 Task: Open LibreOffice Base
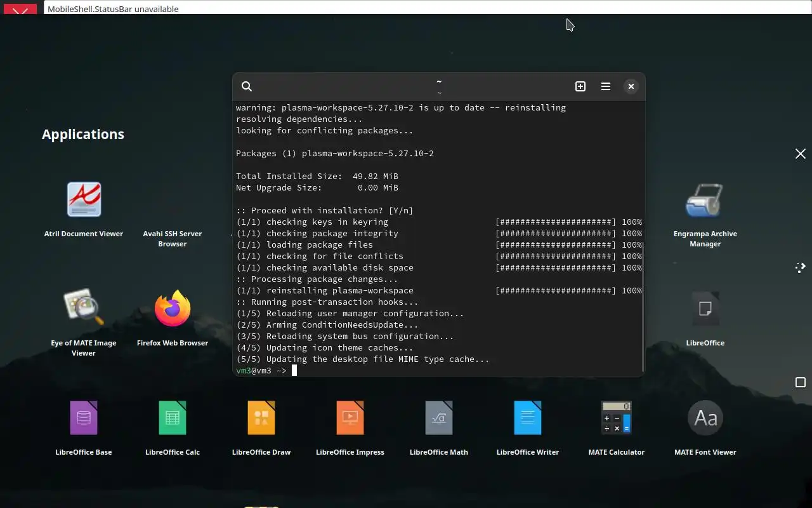click(x=84, y=427)
